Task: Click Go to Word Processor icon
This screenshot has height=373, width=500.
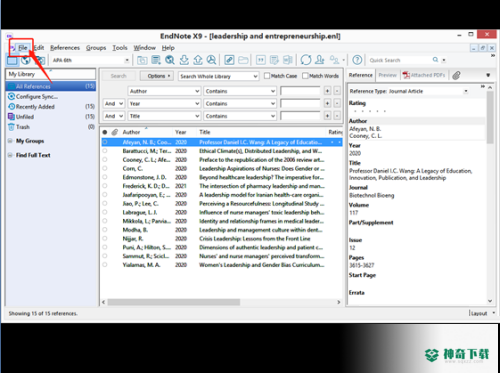Action: coord(288,60)
